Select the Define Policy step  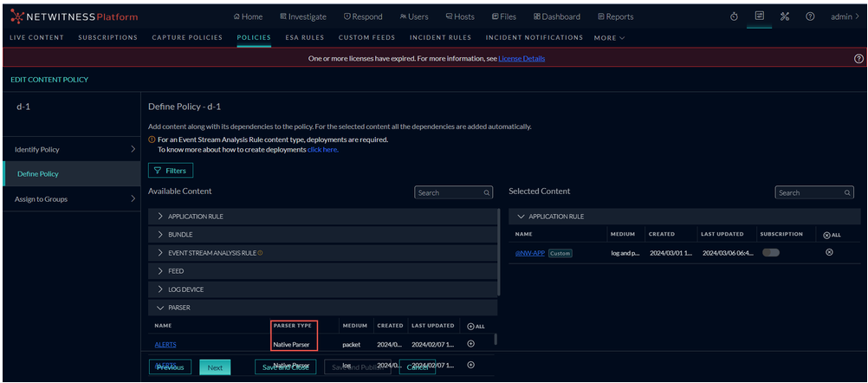pos(71,174)
